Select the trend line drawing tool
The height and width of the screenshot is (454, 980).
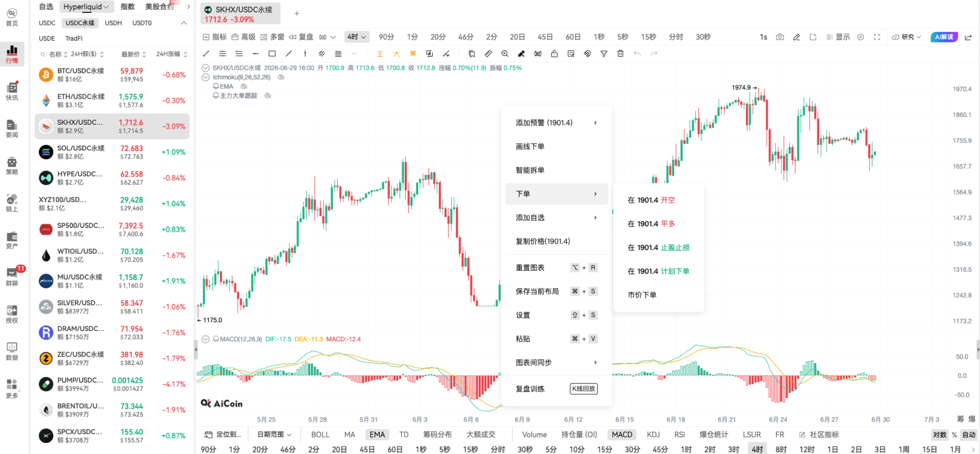pos(206,54)
